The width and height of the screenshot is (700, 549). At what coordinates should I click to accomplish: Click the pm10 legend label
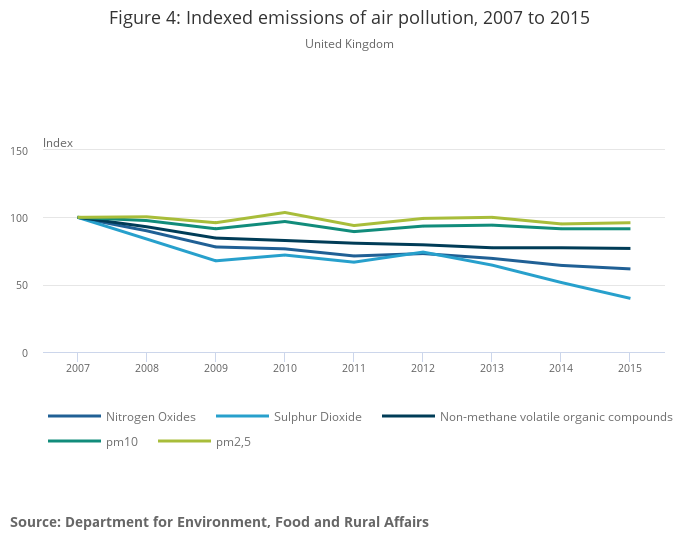point(122,441)
